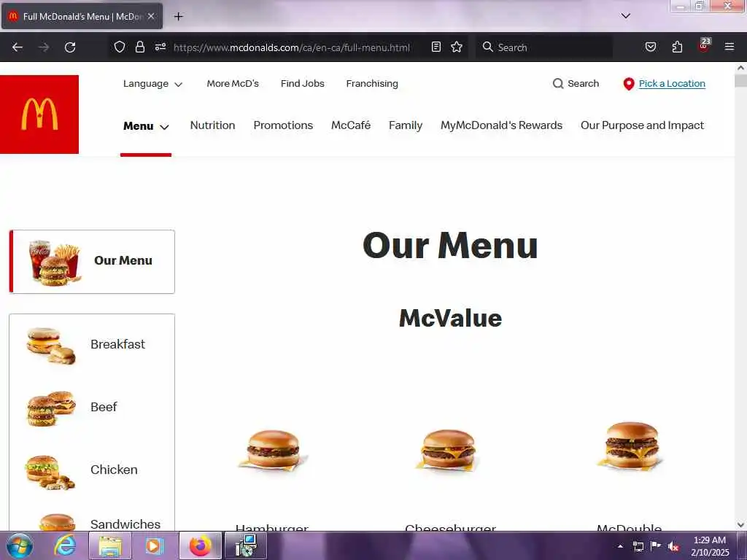
Task: Launch Internet Explorer from the taskbar
Action: (x=65, y=545)
